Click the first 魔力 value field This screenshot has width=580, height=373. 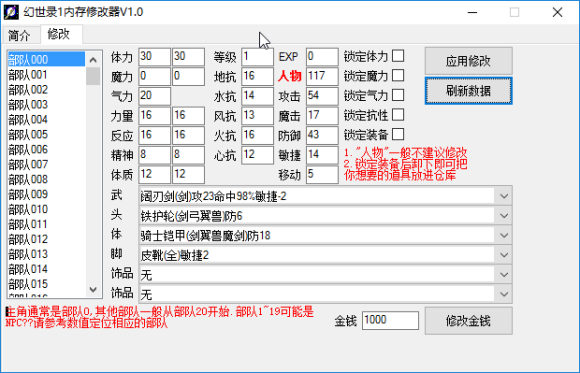tap(155, 76)
